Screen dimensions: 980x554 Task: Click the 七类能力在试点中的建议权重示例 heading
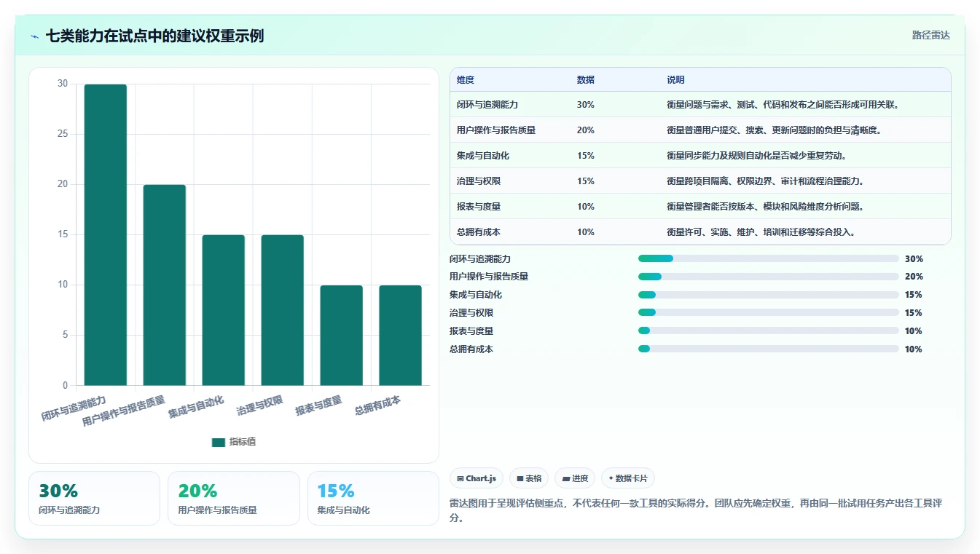click(x=154, y=36)
